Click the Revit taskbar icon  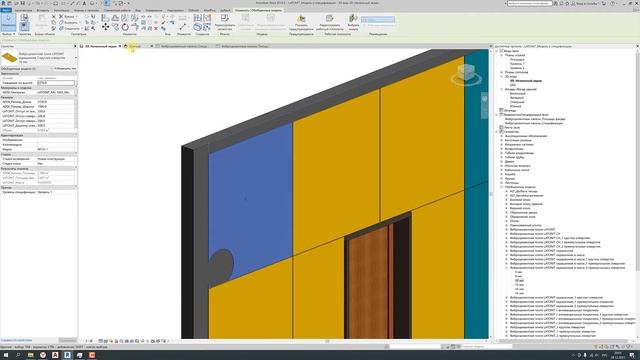pos(67,355)
